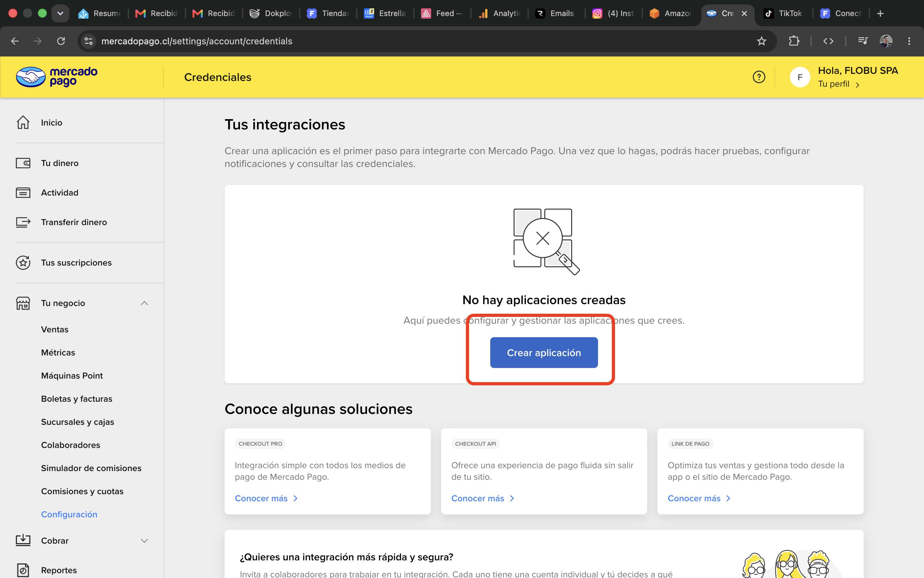This screenshot has width=924, height=578.
Task: Open a new browser tab with plus
Action: [x=880, y=13]
